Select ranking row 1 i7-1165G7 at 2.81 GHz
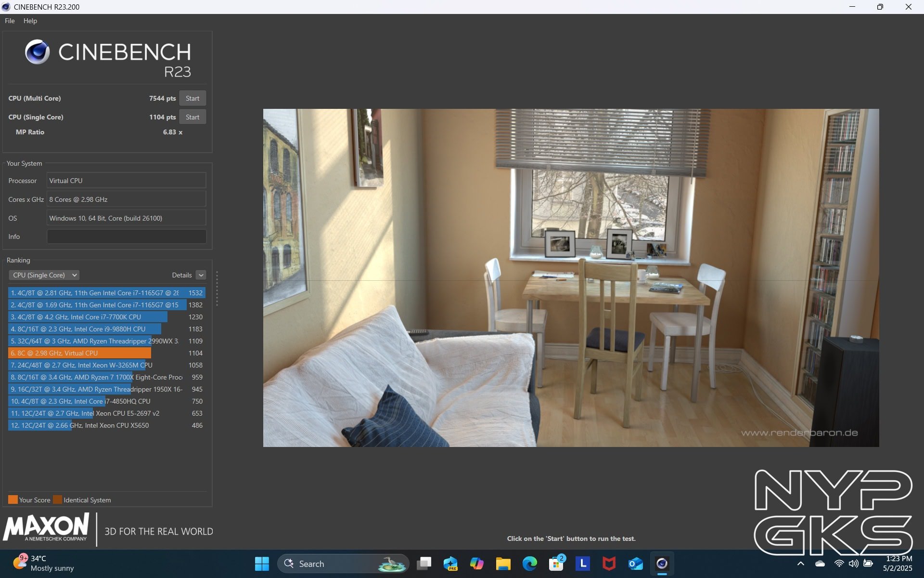924x578 pixels. pyautogui.click(x=107, y=293)
